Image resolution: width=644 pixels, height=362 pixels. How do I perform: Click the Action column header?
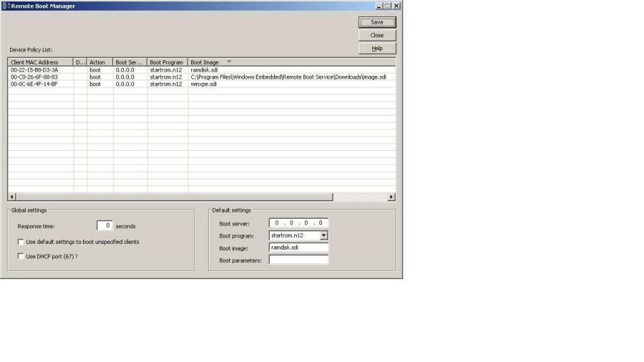(x=99, y=62)
